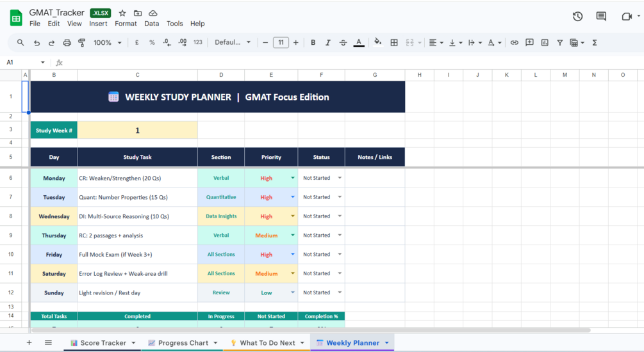This screenshot has height=352, width=644.
Task: Expand Friday's Status dropdown arrow
Action: [340, 254]
